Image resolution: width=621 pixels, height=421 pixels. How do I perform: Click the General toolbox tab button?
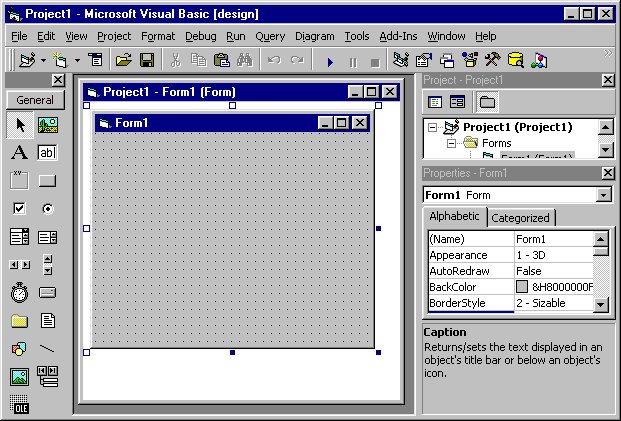pyautogui.click(x=35, y=100)
